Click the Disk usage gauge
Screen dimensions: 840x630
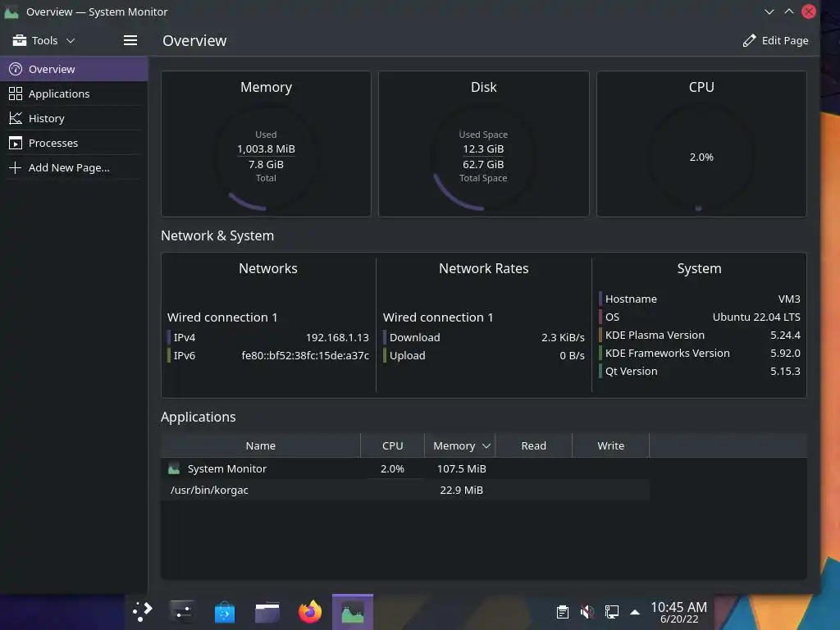point(483,157)
